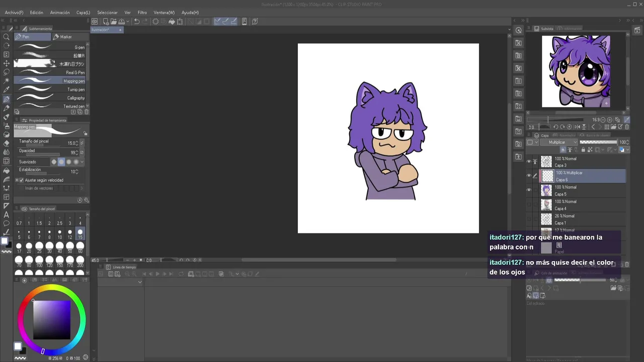Viewport: 644px width, 362px height.
Task: Select the Capa 5 layer thumbnail
Action: tap(546, 191)
